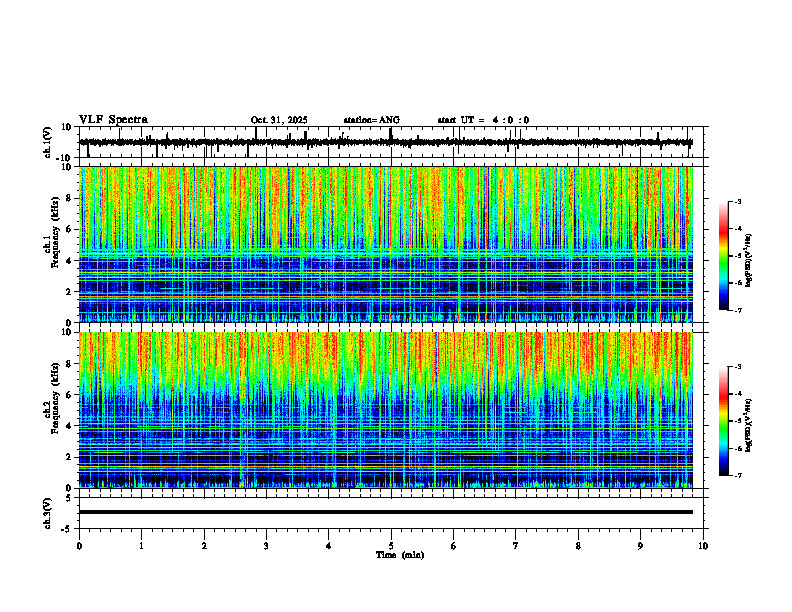Screen dimensions: 792x612
Task: Click the ch.1 color bar PSD units label
Action: [x=749, y=260]
